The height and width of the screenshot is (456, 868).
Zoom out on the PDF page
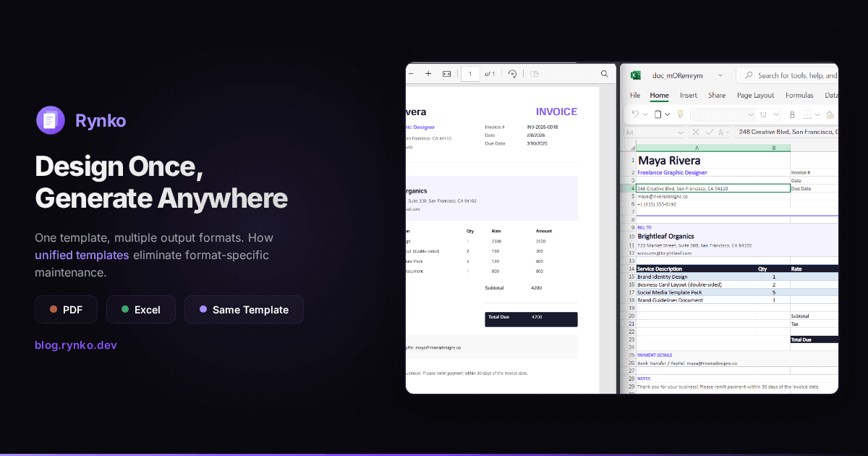pos(411,74)
